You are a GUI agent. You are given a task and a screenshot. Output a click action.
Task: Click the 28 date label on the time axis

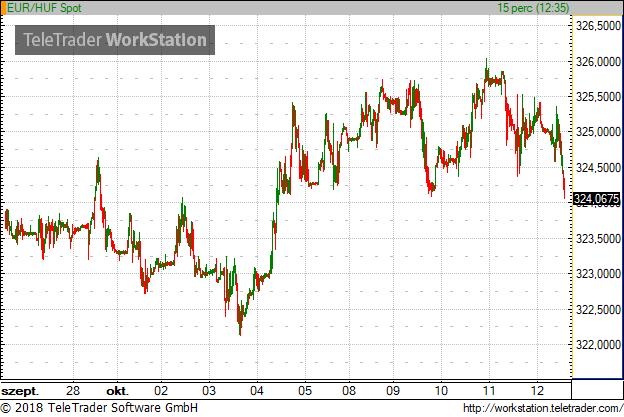[x=73, y=390]
